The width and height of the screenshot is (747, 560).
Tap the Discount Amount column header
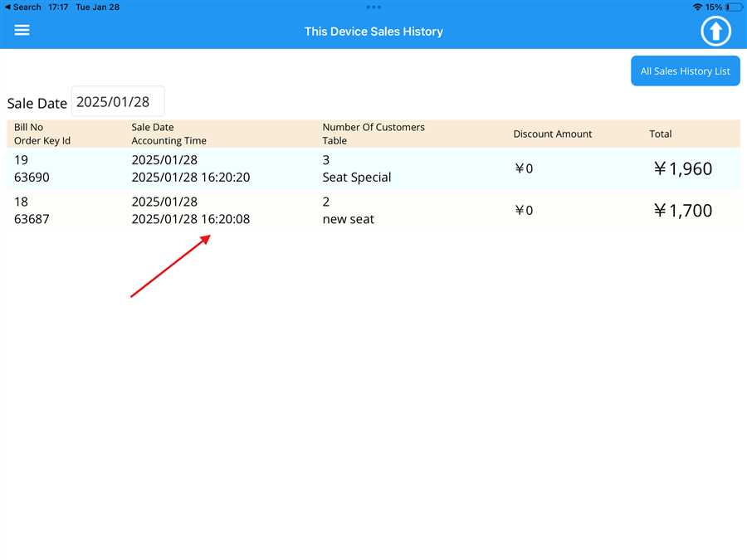[x=552, y=134]
